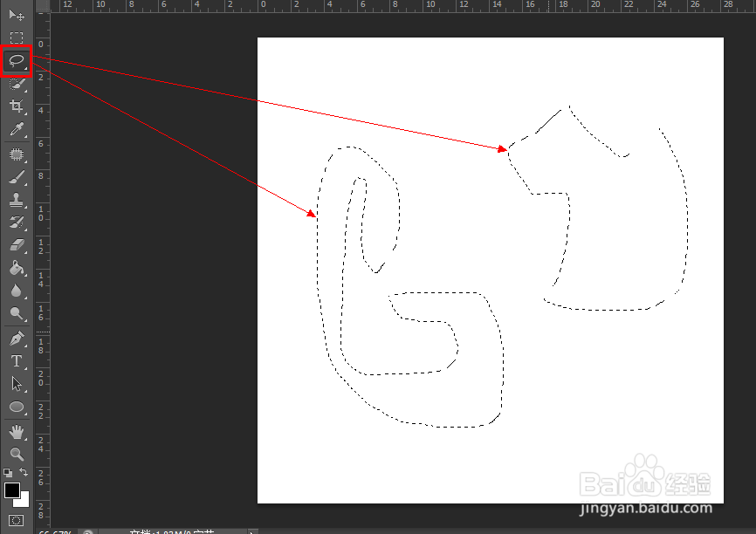Select the Path Selection arrow tool
The width and height of the screenshot is (756, 534).
click(17, 384)
